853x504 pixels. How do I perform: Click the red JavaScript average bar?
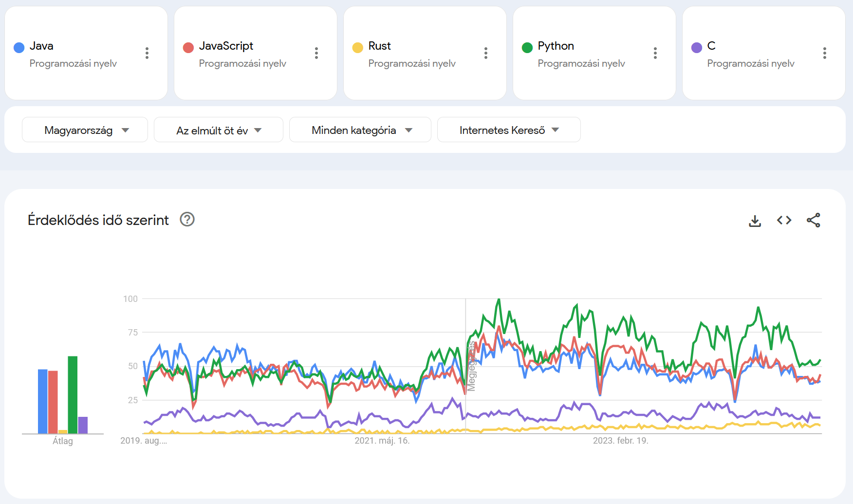53,402
